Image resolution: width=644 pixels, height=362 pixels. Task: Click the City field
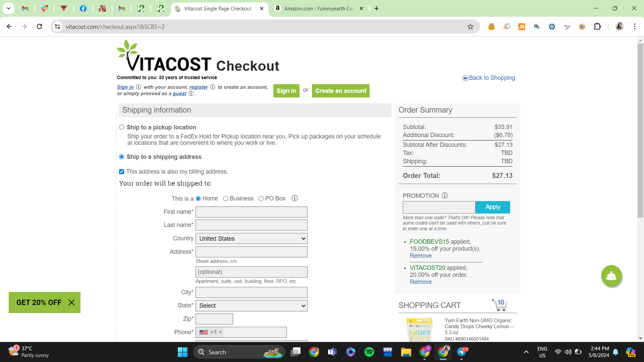[x=252, y=292]
